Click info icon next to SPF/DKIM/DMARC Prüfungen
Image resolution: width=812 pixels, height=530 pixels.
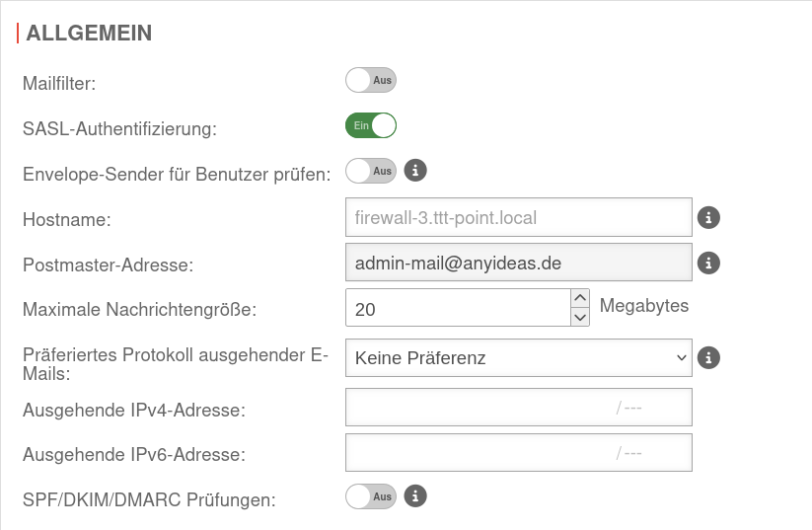click(416, 495)
